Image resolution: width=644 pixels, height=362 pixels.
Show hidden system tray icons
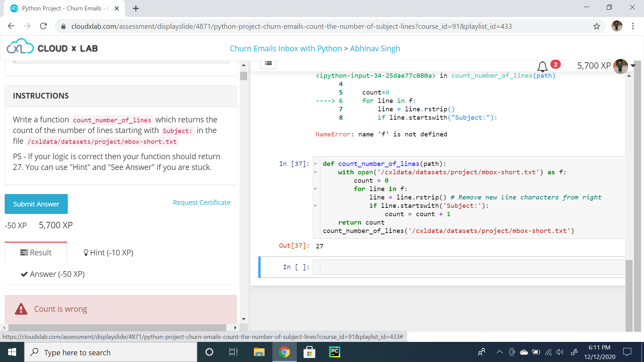point(499,352)
